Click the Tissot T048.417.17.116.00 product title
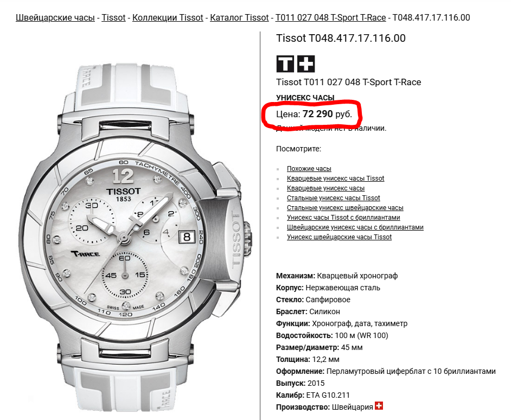 tap(341, 38)
